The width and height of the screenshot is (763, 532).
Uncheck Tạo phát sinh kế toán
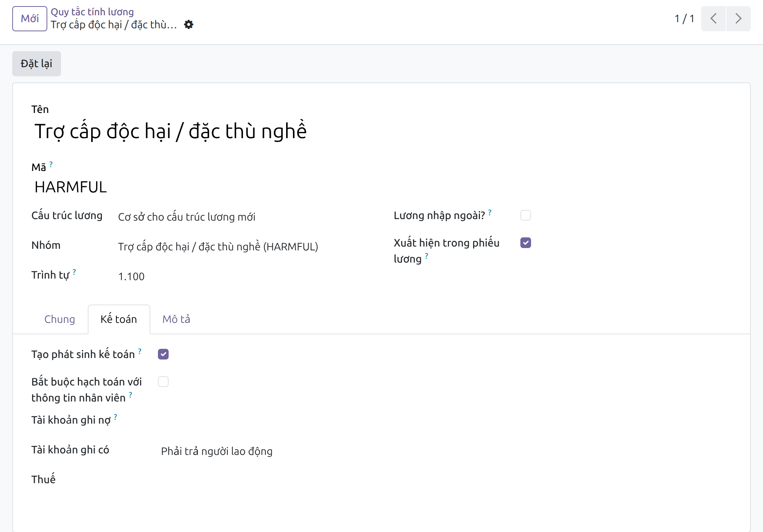pyautogui.click(x=163, y=354)
